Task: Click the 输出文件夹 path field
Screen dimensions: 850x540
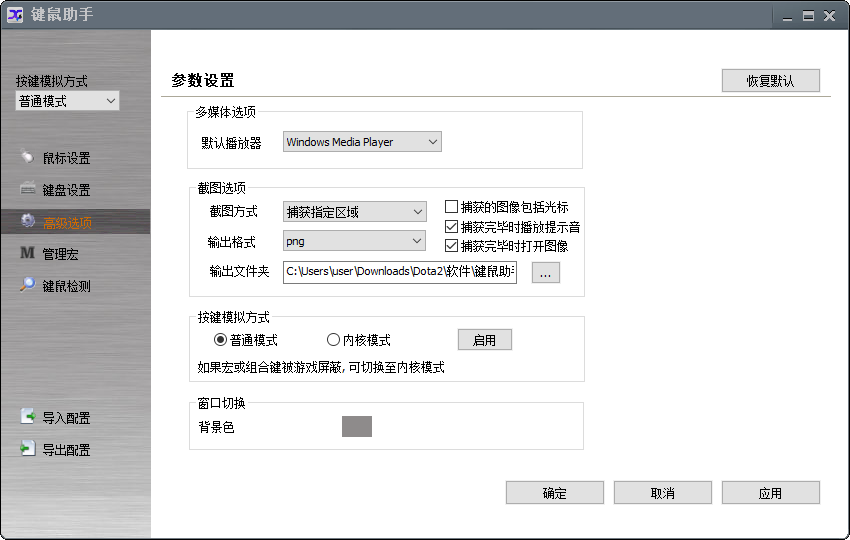Action: tap(400, 272)
